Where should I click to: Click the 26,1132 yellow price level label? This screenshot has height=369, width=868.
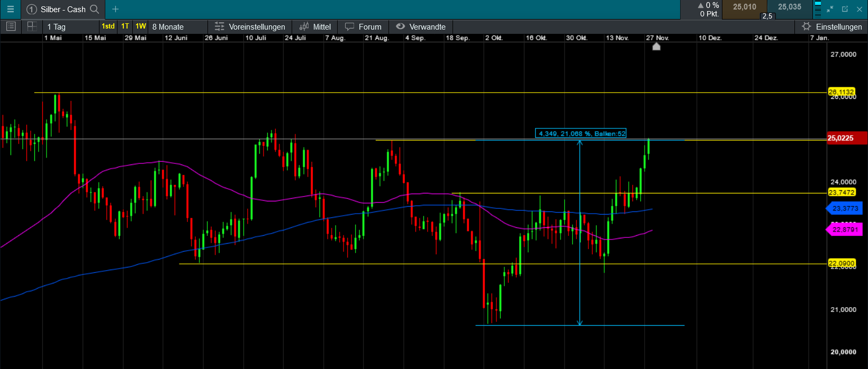(841, 92)
